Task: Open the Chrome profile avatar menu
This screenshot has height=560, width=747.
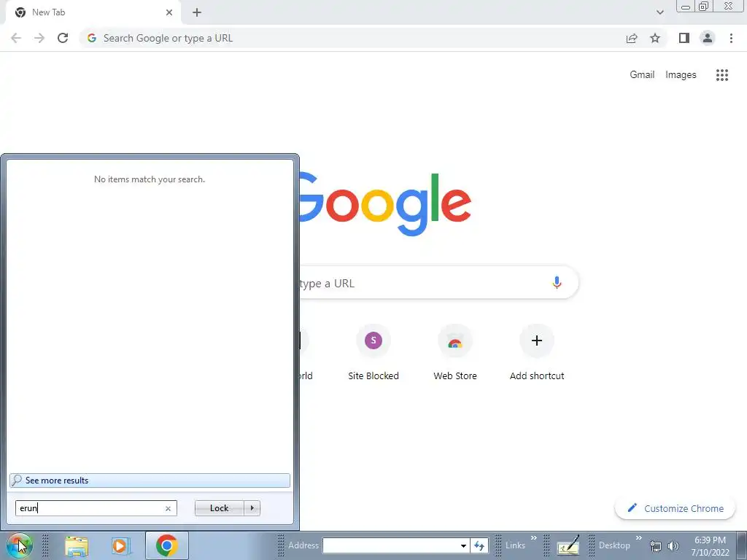Action: (708, 38)
